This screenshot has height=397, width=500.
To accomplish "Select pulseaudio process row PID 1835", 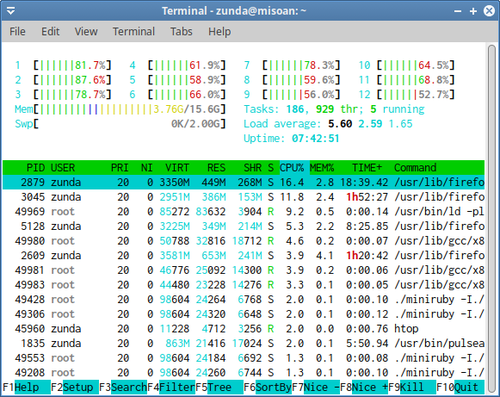I will 243,344.
